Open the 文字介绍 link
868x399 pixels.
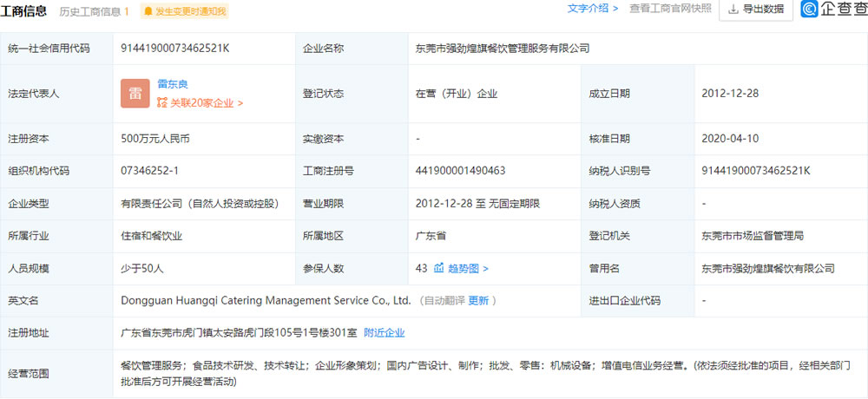click(592, 9)
